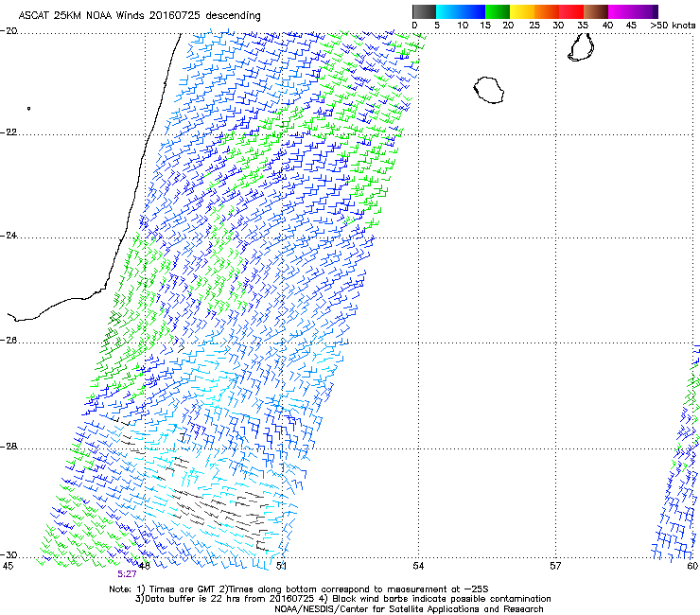Click the purple 5:27 pass time label
This screenshot has width=700, height=615.
click(128, 574)
